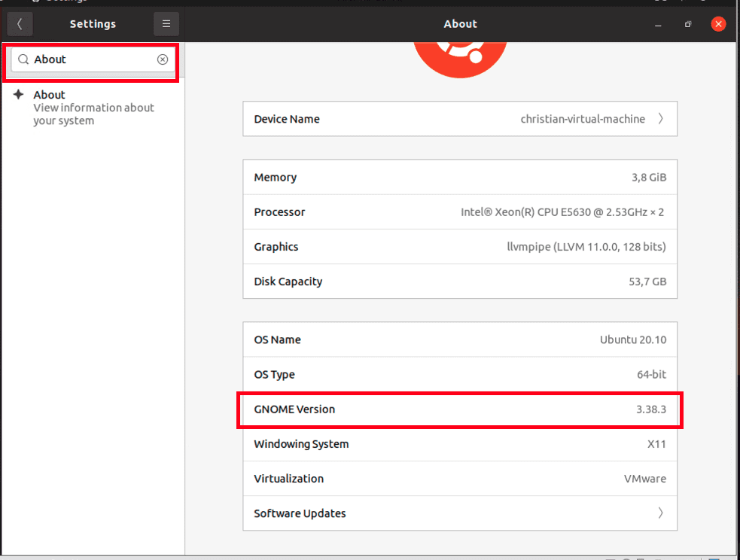Click the magnifier icon in search box
This screenshot has height=560, width=740.
(23, 59)
